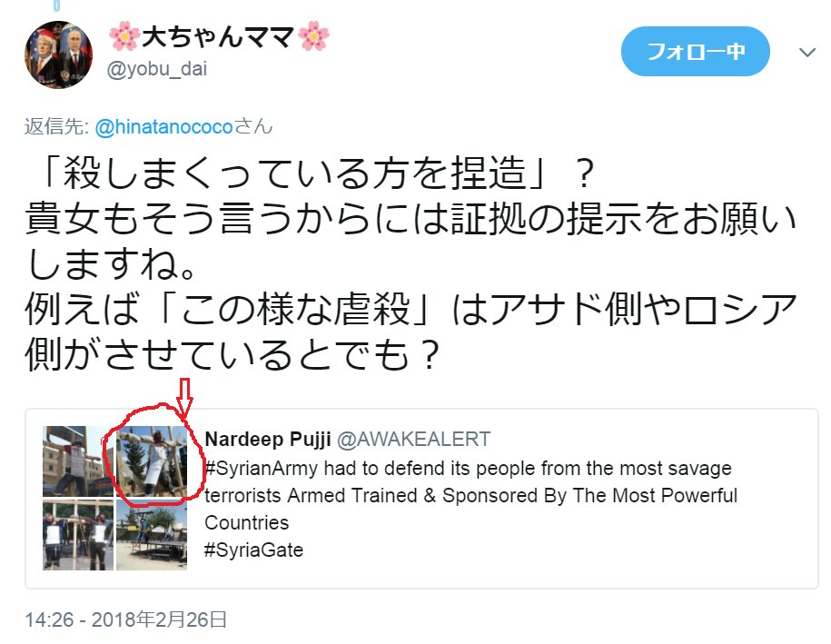This screenshot has width=831, height=644.
Task: Follow the #SyrianArmy hashtag
Action: [262, 468]
